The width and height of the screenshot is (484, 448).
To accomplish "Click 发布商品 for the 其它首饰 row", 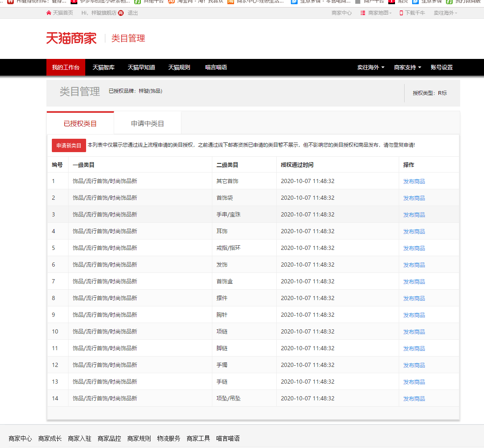I will pyautogui.click(x=414, y=181).
